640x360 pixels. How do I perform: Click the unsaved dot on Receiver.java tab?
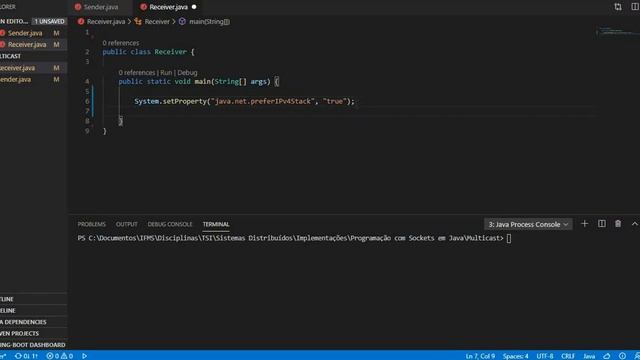pyautogui.click(x=194, y=7)
